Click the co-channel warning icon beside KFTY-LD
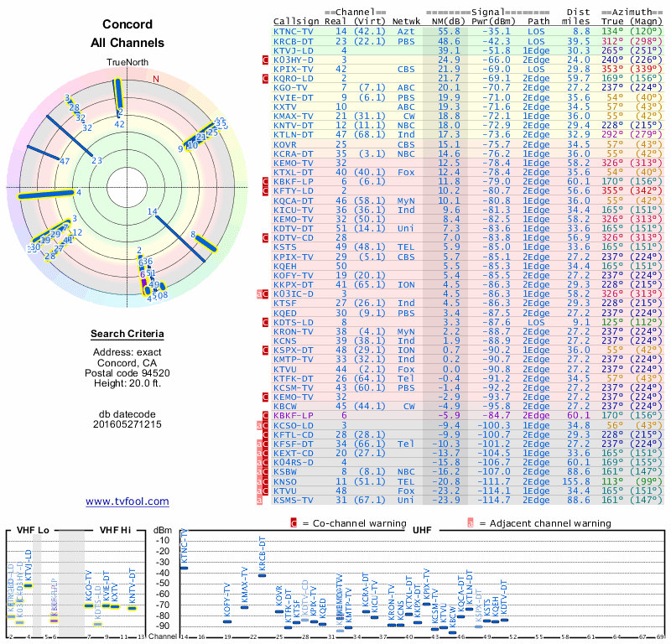 265,191
